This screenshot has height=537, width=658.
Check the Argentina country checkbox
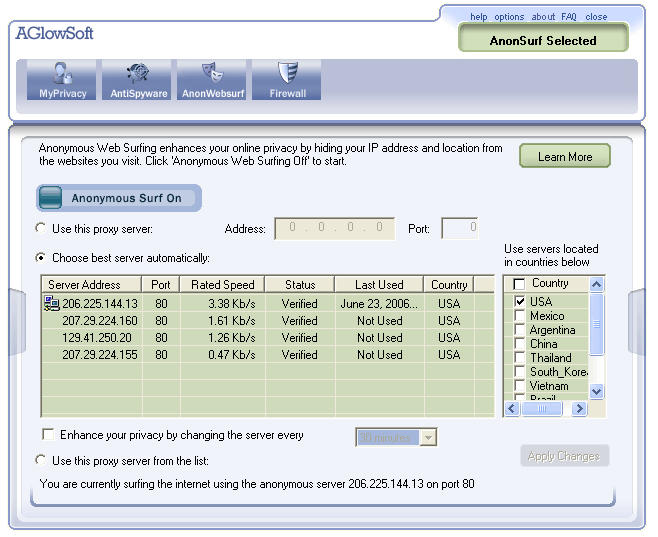pyautogui.click(x=520, y=330)
